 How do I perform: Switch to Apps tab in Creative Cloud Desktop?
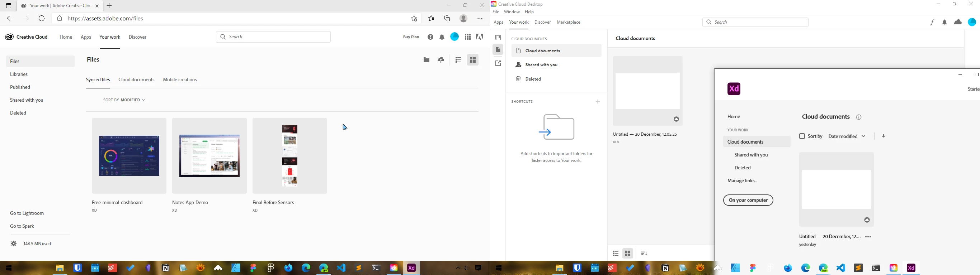click(498, 23)
